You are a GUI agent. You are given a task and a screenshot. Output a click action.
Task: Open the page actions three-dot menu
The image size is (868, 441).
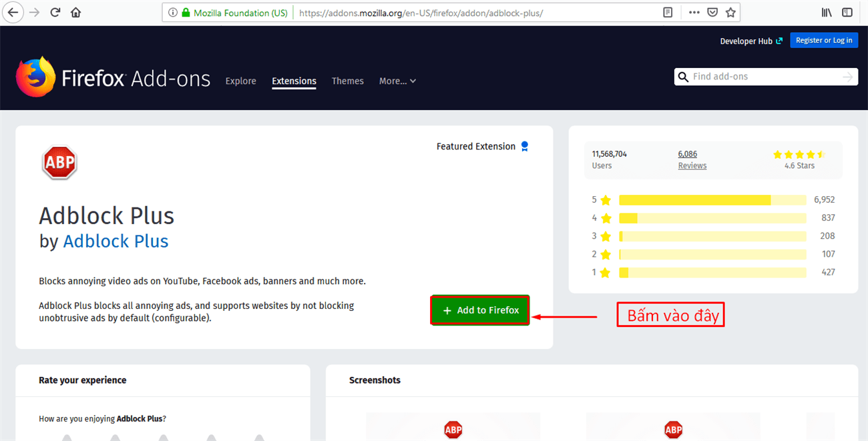(x=694, y=13)
